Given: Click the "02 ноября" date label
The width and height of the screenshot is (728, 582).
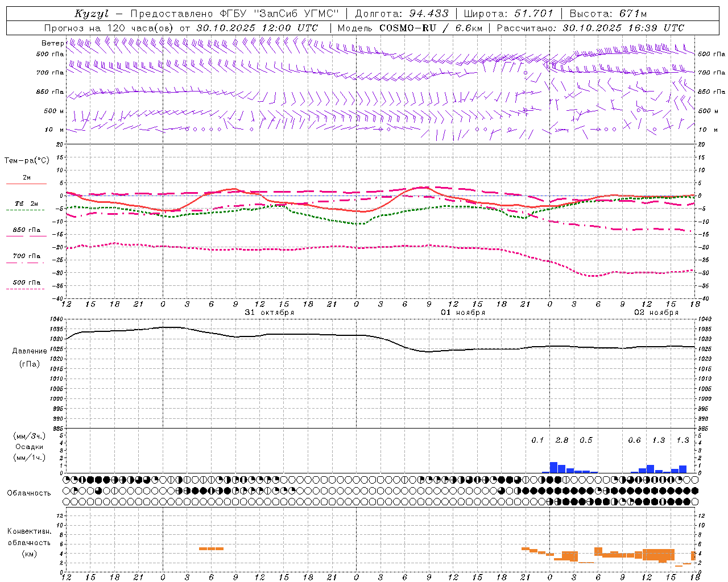Looking at the screenshot, I should coord(656,312).
